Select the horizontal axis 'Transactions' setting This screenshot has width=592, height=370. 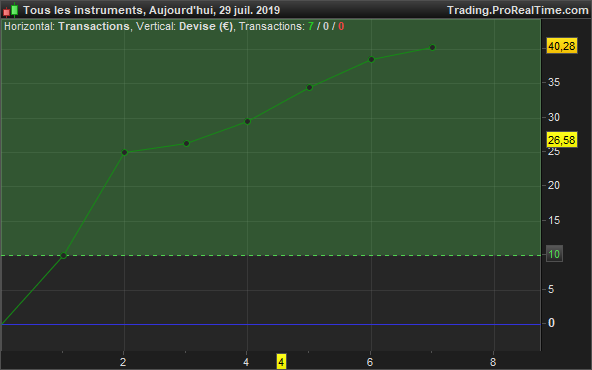(94, 26)
